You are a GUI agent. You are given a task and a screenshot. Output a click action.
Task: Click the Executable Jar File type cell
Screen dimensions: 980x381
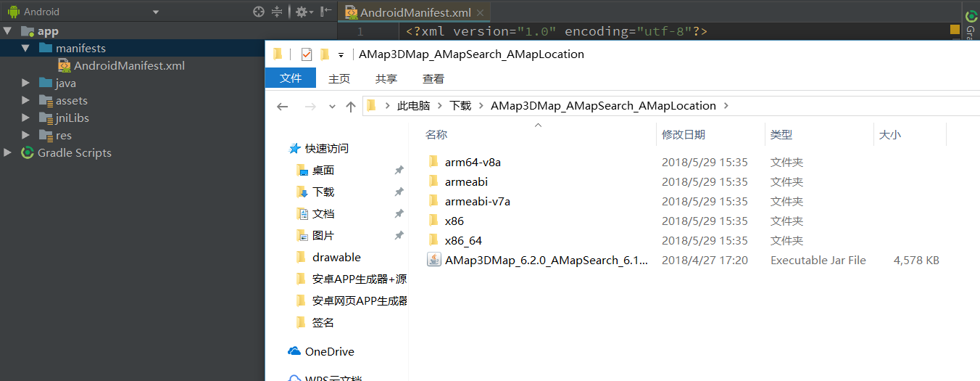[x=818, y=260]
